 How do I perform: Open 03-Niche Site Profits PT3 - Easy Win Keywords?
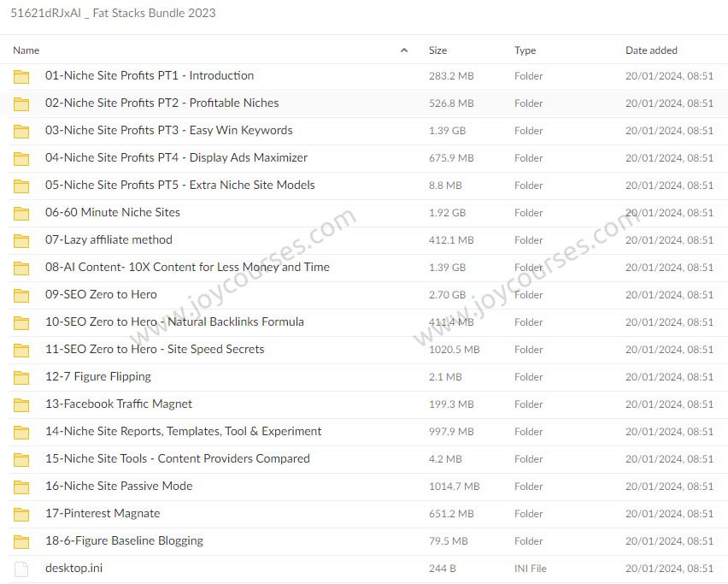[x=169, y=130]
